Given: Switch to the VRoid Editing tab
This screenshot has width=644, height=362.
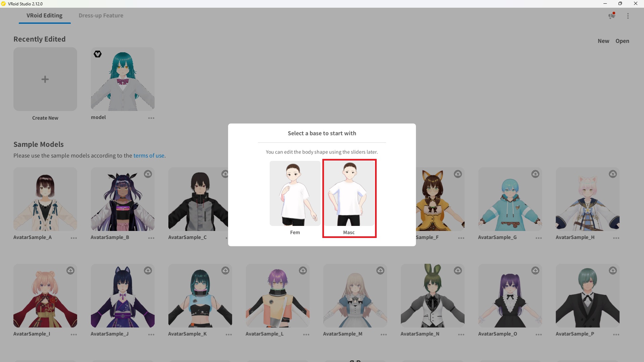Looking at the screenshot, I should (x=44, y=15).
